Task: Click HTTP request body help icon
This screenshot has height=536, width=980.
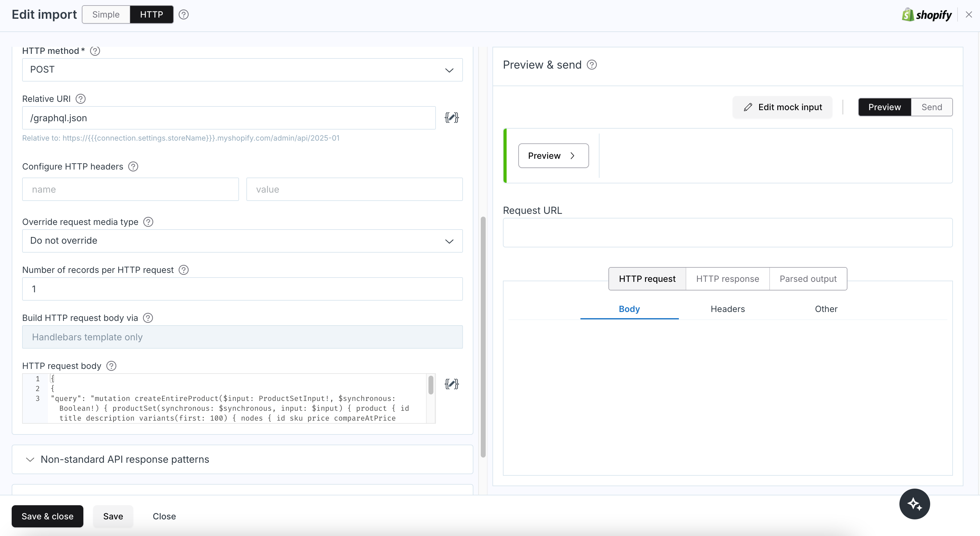Action: (x=111, y=366)
